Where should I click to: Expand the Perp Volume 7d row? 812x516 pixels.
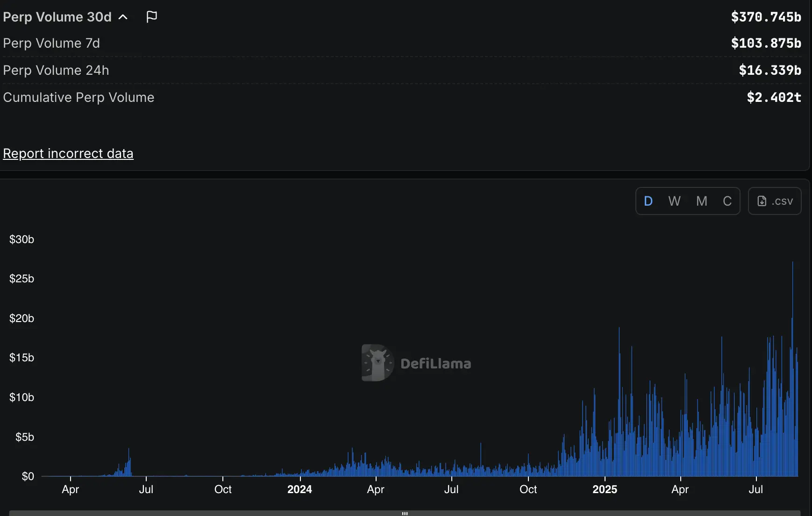click(x=51, y=43)
